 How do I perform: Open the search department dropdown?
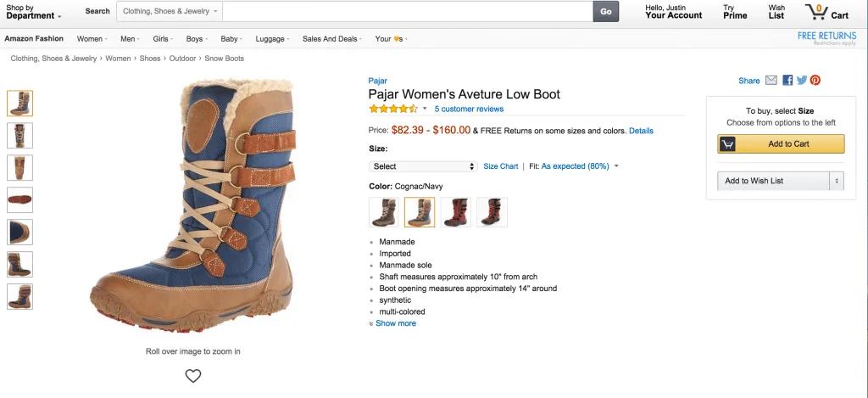(x=170, y=12)
